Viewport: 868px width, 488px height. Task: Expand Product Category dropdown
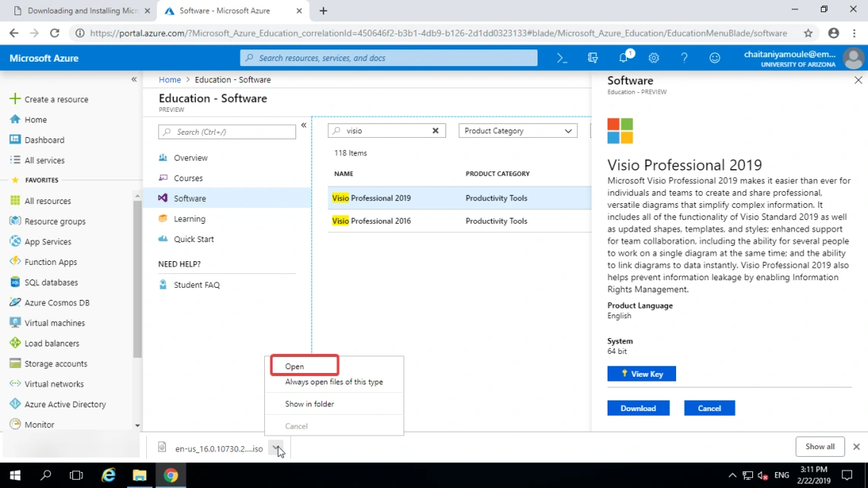click(x=518, y=131)
